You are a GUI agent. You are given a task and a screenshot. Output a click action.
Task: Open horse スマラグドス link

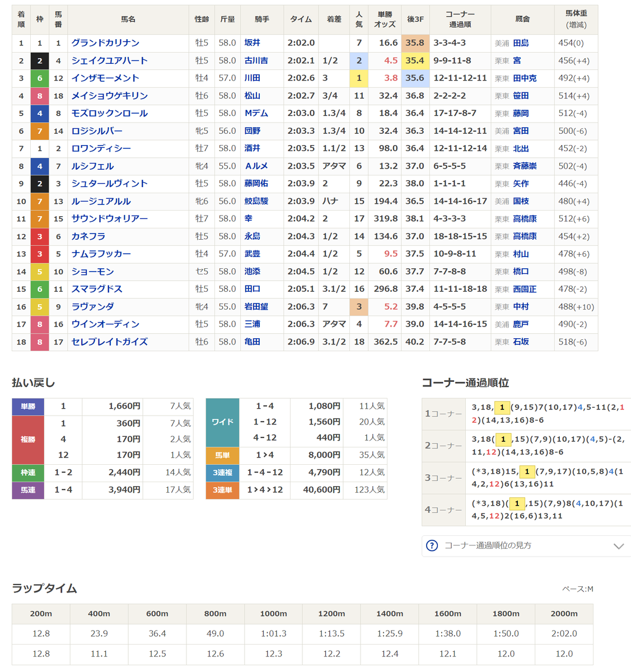(97, 289)
